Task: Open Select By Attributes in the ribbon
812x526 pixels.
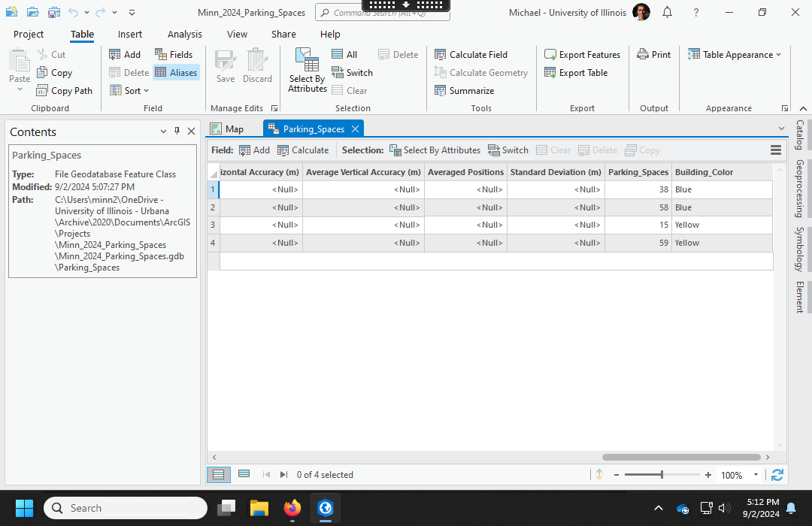Action: click(x=308, y=71)
